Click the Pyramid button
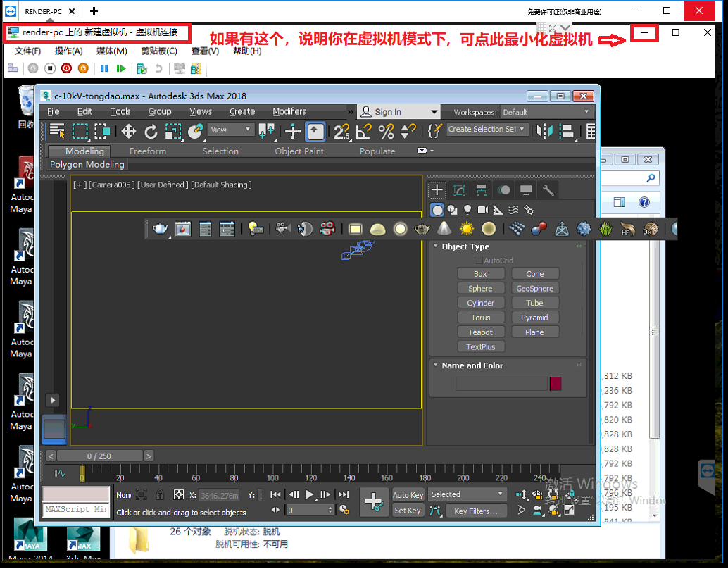Screen dimensions: 728x569 [x=535, y=318]
